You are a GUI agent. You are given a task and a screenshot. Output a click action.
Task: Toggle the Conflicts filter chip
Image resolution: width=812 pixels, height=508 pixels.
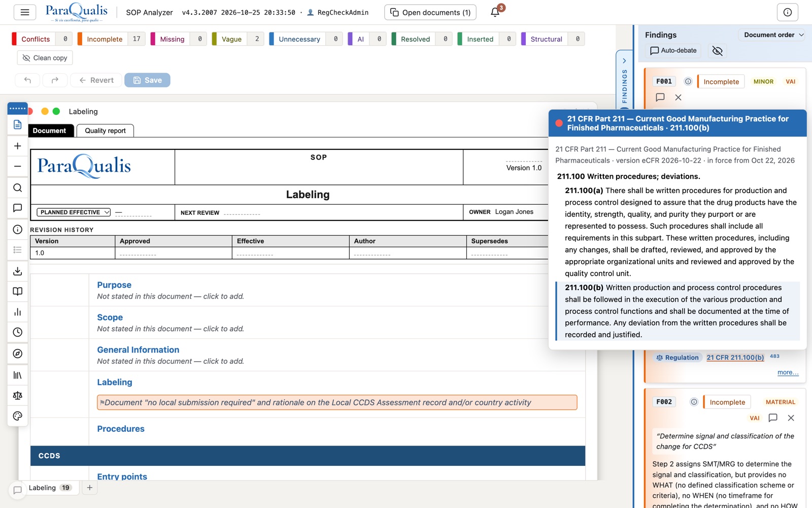[x=42, y=39]
